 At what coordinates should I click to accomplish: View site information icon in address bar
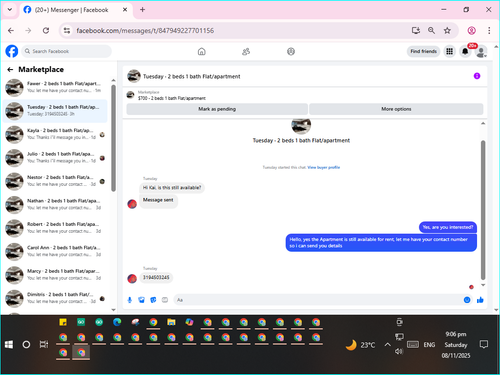pos(67,31)
